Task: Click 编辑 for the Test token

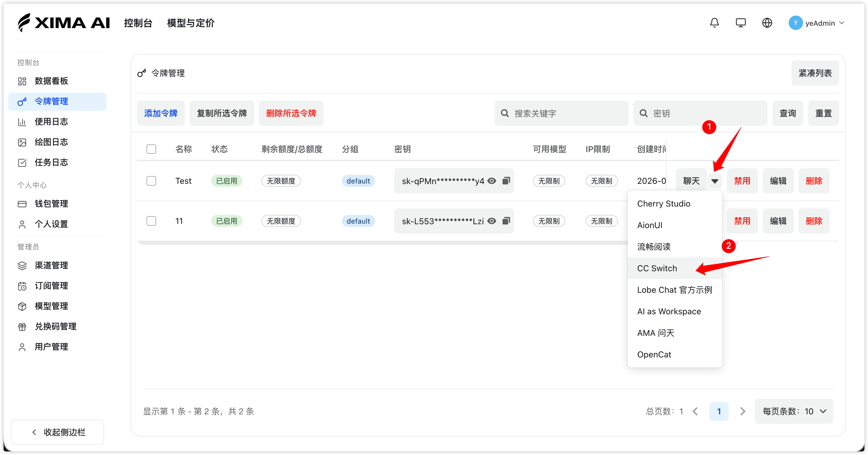Action: 778,181
